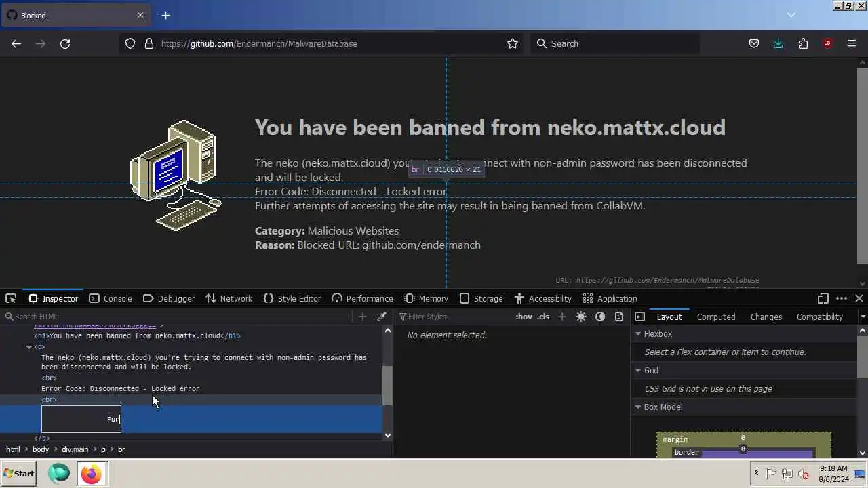Open the Style Editor tab
The height and width of the screenshot is (488, 868).
pos(292,298)
